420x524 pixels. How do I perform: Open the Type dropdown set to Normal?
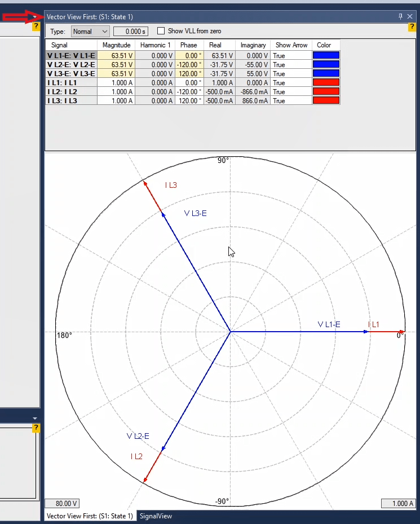90,32
